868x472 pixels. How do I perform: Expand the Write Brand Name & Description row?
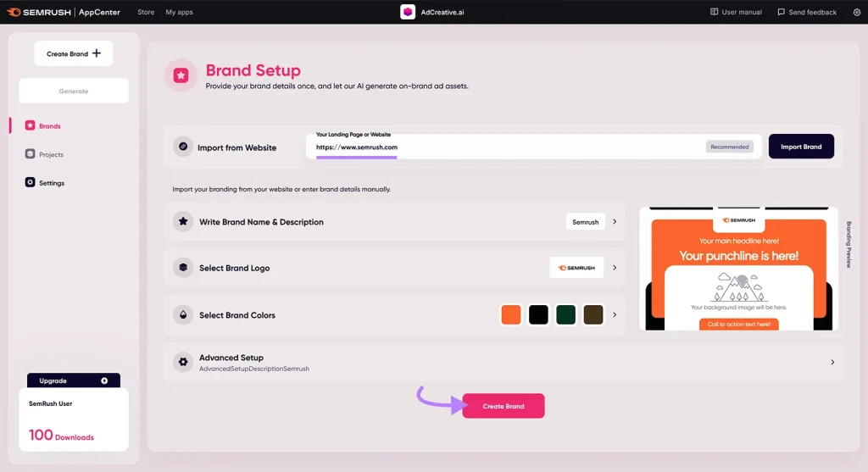(614, 222)
